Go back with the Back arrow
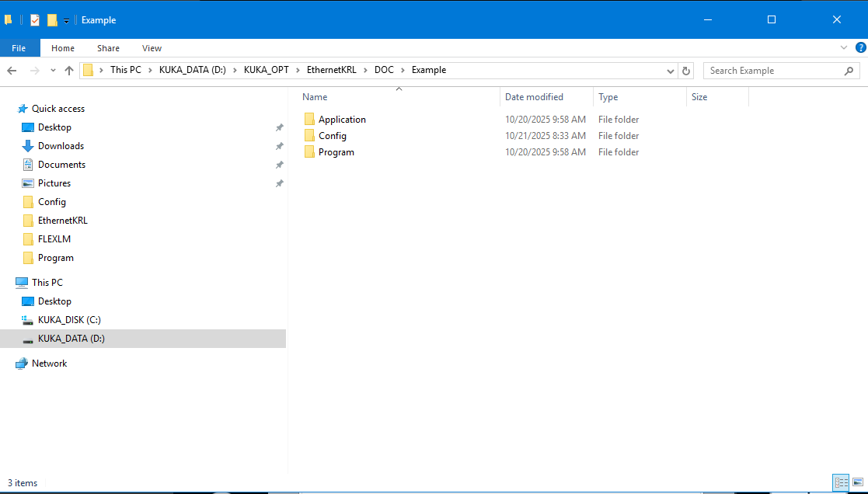 pyautogui.click(x=12, y=70)
